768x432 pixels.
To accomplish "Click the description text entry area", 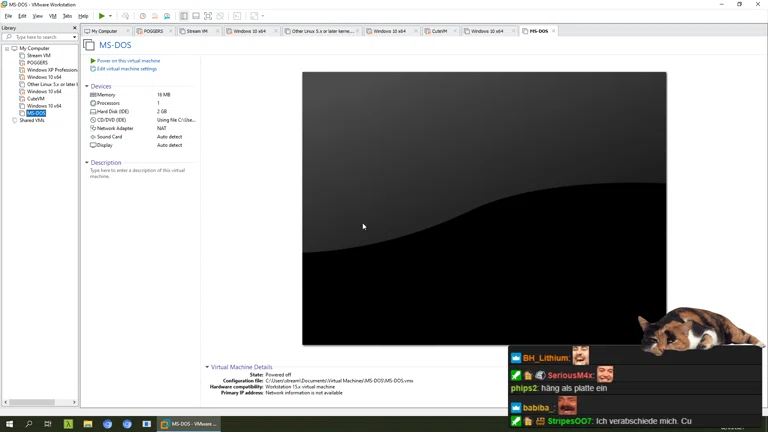I will coord(138,173).
